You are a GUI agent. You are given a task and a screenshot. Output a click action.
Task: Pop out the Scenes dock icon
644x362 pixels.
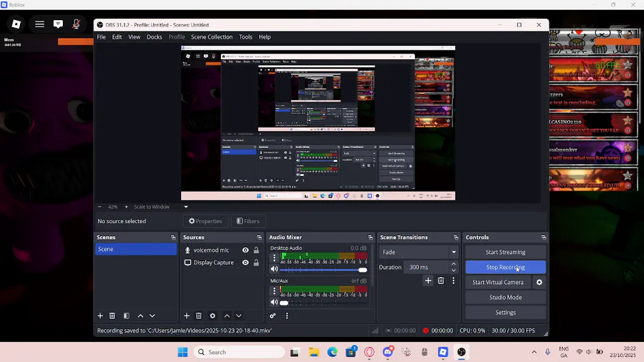(x=173, y=238)
